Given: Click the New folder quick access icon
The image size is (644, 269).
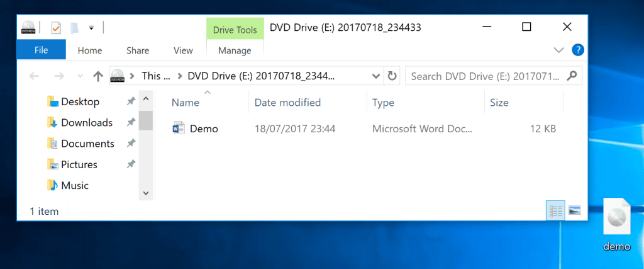Looking at the screenshot, I should (x=75, y=28).
